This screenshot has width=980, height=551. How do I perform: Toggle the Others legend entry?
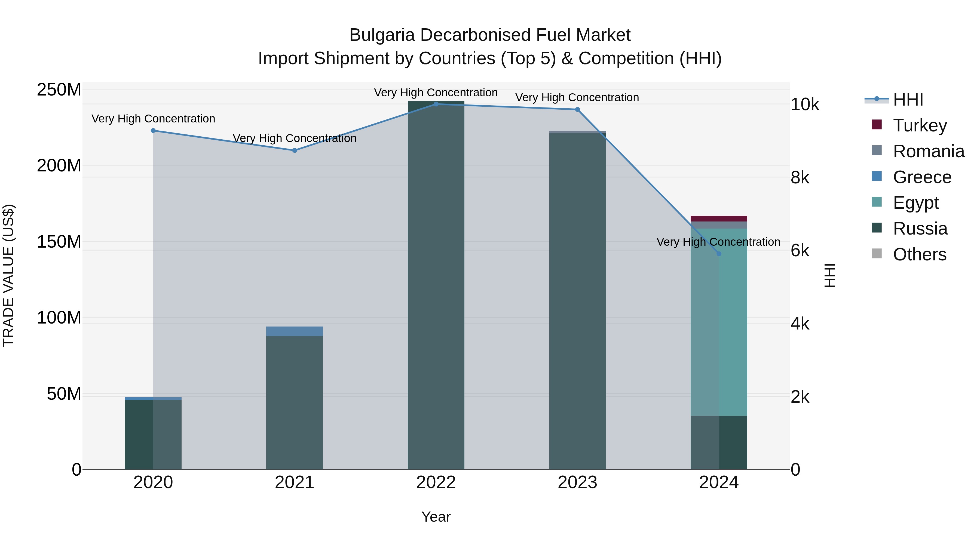pyautogui.click(x=909, y=254)
